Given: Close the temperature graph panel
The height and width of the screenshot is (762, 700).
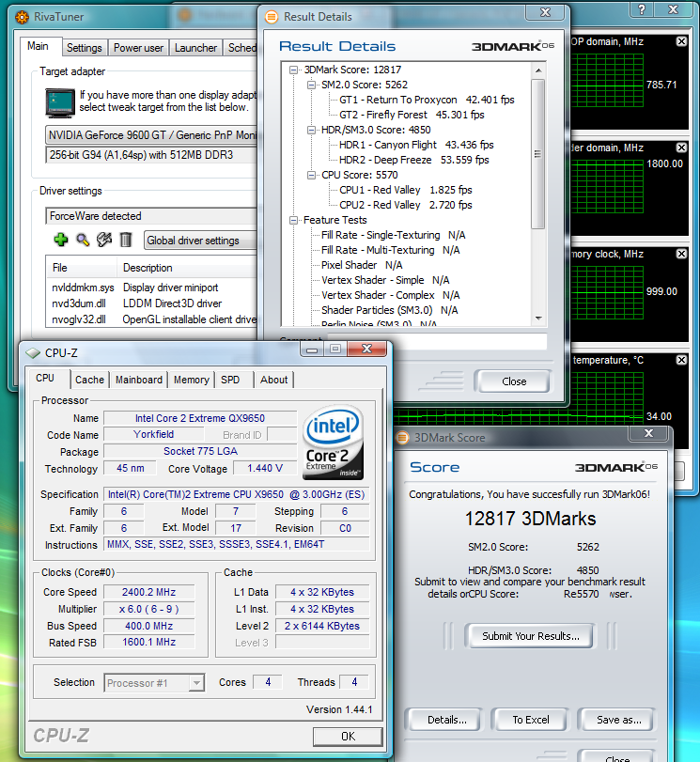Looking at the screenshot, I should click(681, 360).
